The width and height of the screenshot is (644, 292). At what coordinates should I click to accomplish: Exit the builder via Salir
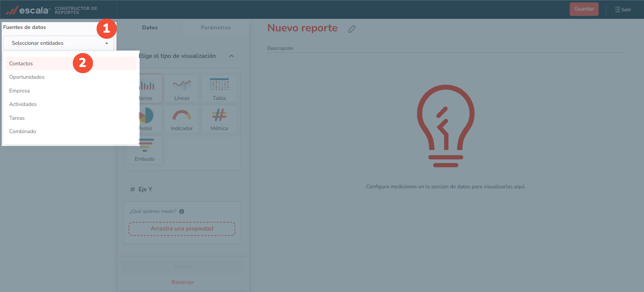coord(623,9)
